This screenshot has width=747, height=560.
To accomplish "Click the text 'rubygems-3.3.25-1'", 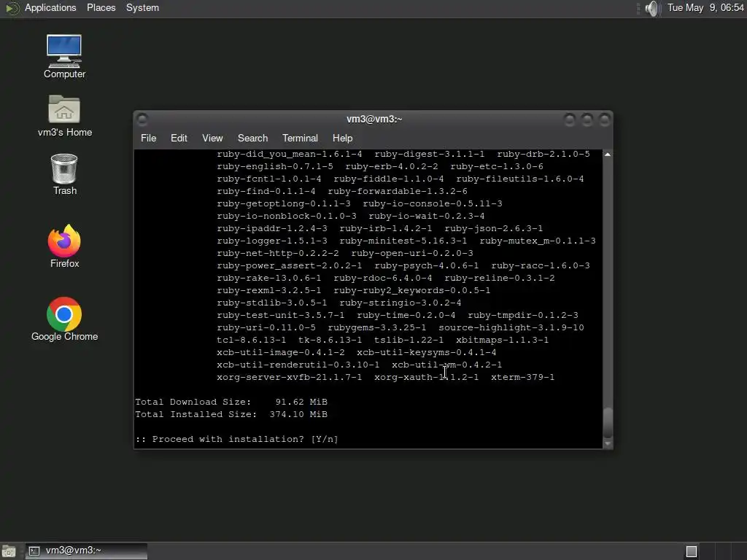I will (x=377, y=327).
